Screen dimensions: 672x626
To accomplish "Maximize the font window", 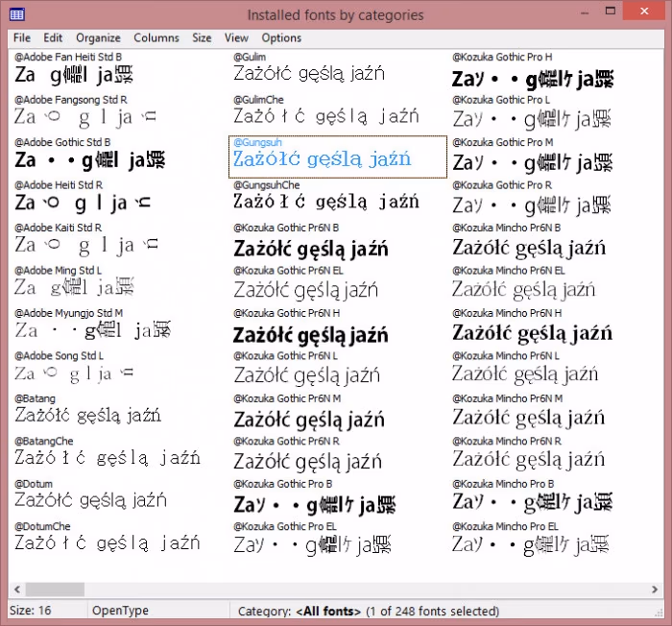I will 611,12.
